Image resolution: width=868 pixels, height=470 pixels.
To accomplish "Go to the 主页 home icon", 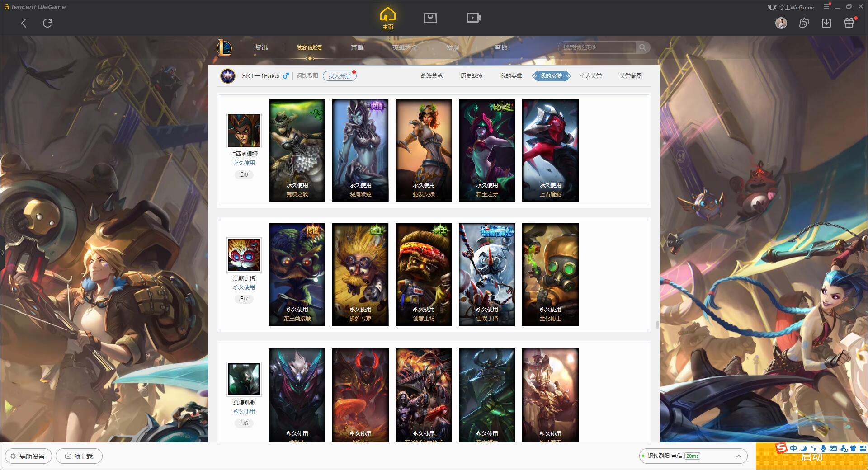I will click(388, 18).
